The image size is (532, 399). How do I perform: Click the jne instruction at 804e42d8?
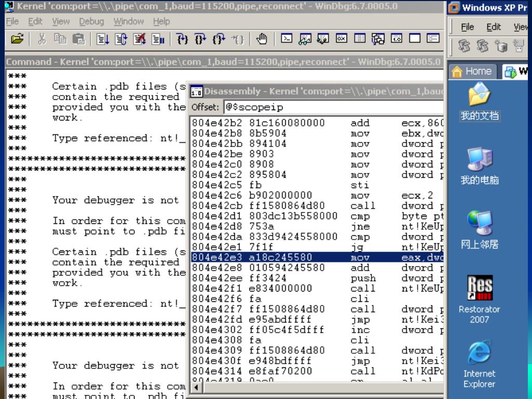pos(317,227)
